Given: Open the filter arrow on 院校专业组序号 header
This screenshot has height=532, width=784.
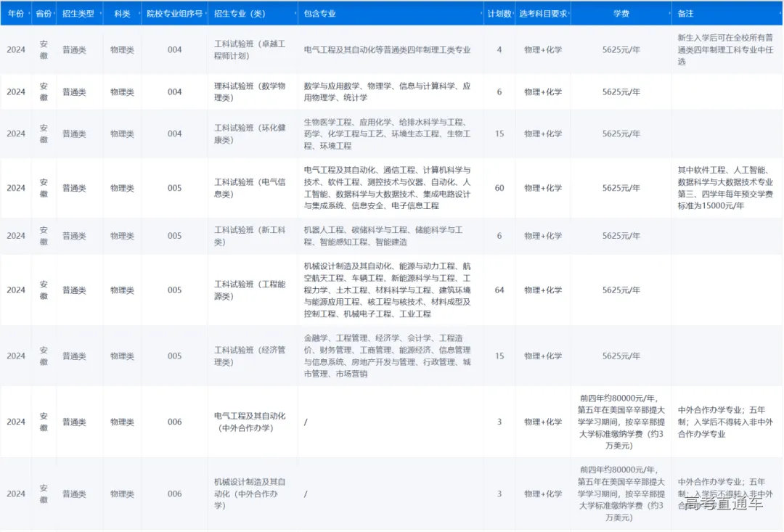Looking at the screenshot, I should point(205,13).
